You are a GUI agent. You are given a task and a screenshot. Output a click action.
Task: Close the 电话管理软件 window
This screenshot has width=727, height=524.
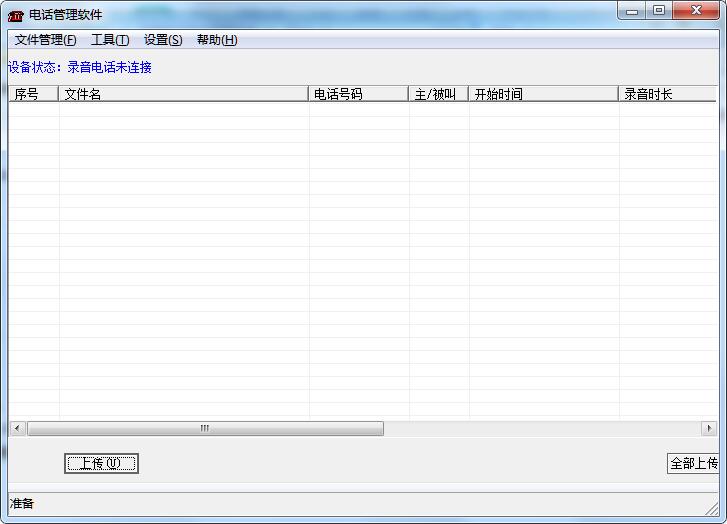coord(696,11)
